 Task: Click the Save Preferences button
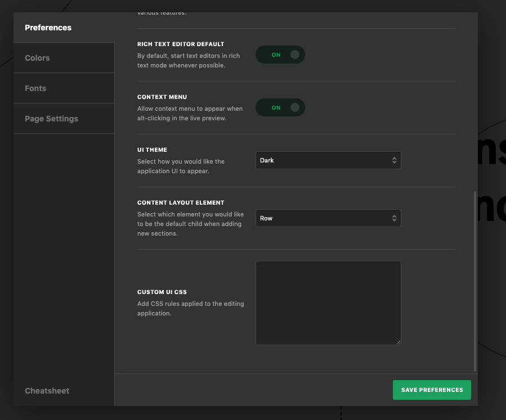[432, 390]
